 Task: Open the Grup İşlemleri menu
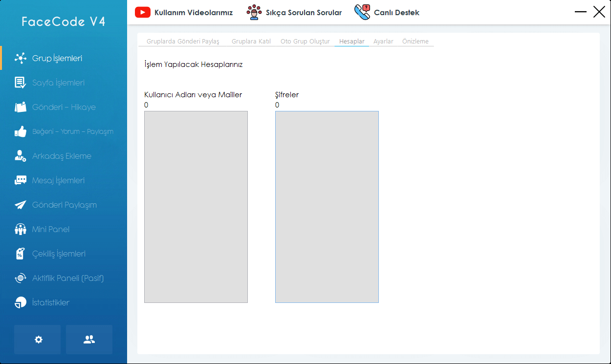57,58
